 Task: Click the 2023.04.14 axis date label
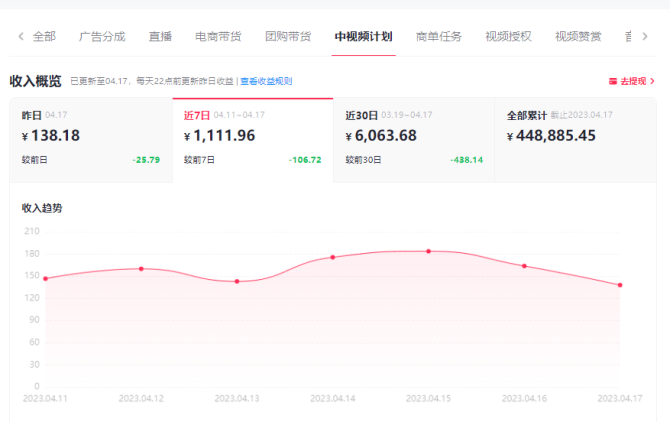coord(333,399)
